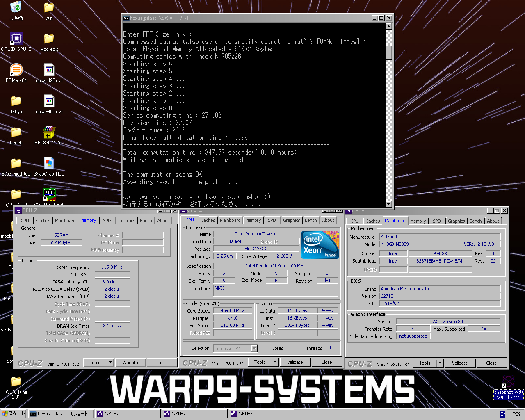Click Validate in Mainboard CPU-Z window
The height and width of the screenshot is (420, 525).
point(460,363)
